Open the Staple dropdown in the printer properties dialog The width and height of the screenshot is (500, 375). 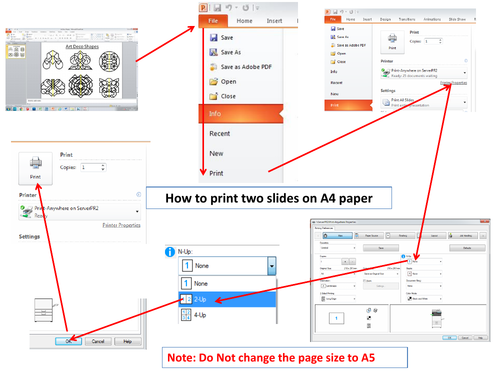(424, 274)
